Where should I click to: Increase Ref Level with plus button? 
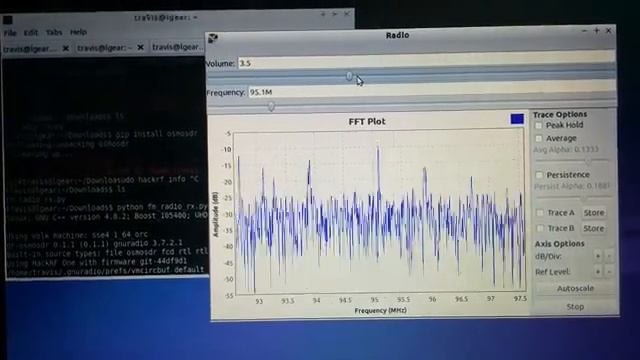[598, 272]
